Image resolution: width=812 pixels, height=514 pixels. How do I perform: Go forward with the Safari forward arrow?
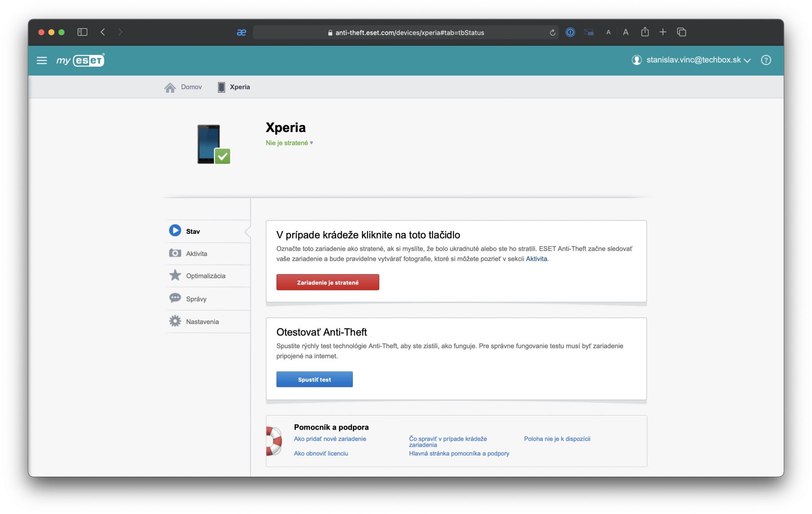(120, 32)
